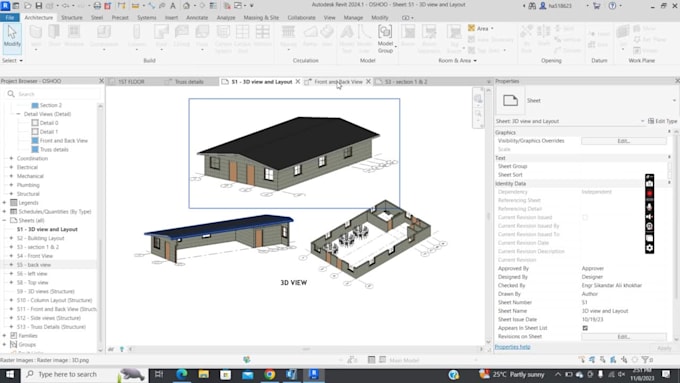The height and width of the screenshot is (383, 680).
Task: Open the Structure ribbon tab
Action: (x=72, y=17)
